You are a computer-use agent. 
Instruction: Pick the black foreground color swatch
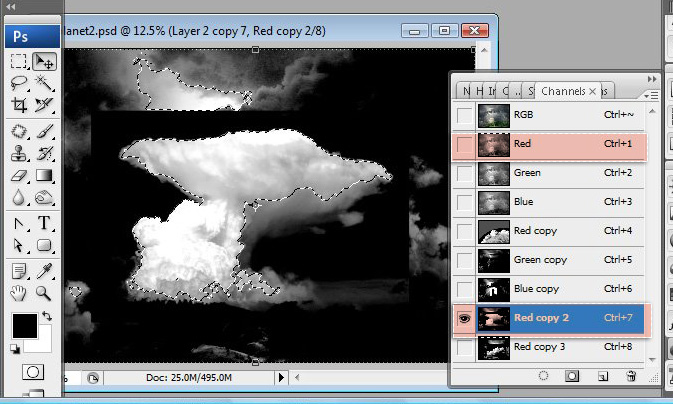point(24,325)
